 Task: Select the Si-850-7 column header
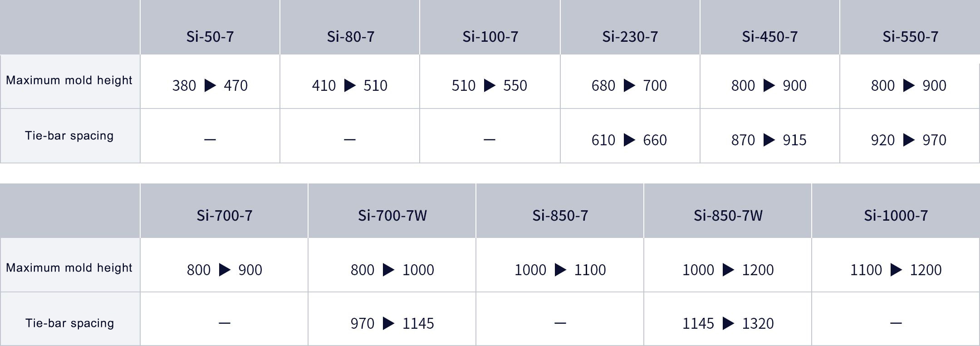coord(560,215)
